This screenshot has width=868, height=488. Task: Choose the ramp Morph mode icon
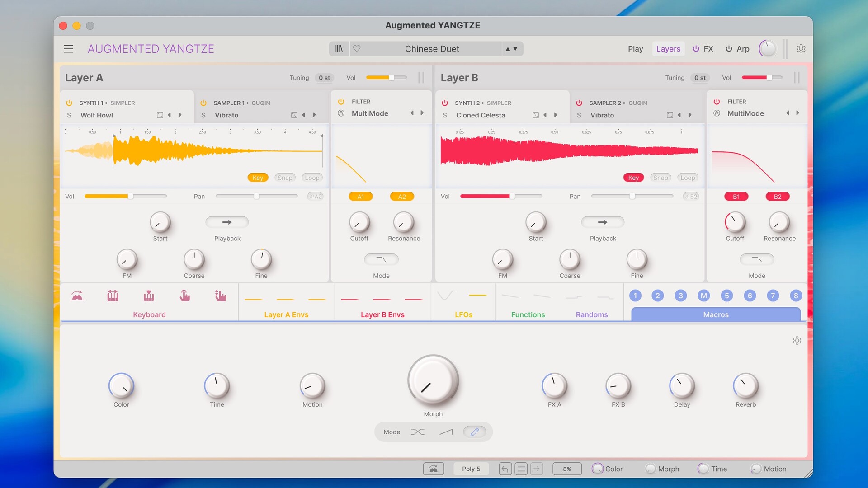tap(446, 432)
